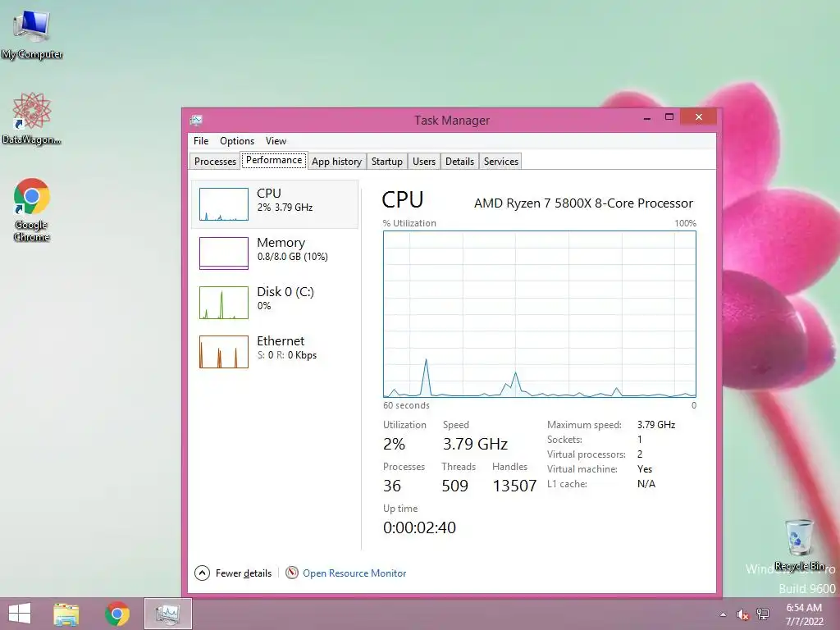Open the File menu
Viewport: 840px width, 630px height.
201,141
